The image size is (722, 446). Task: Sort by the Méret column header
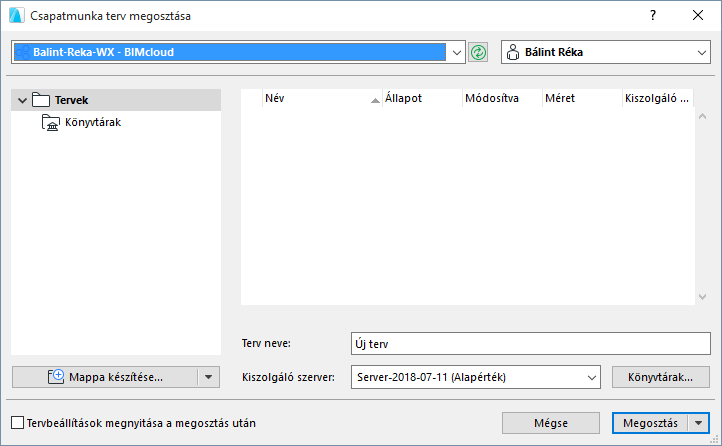pos(582,98)
